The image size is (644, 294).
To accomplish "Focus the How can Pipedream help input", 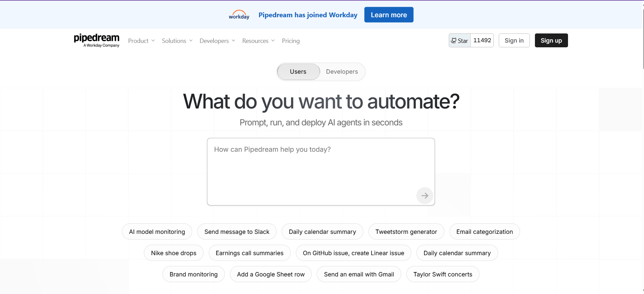I will click(321, 171).
